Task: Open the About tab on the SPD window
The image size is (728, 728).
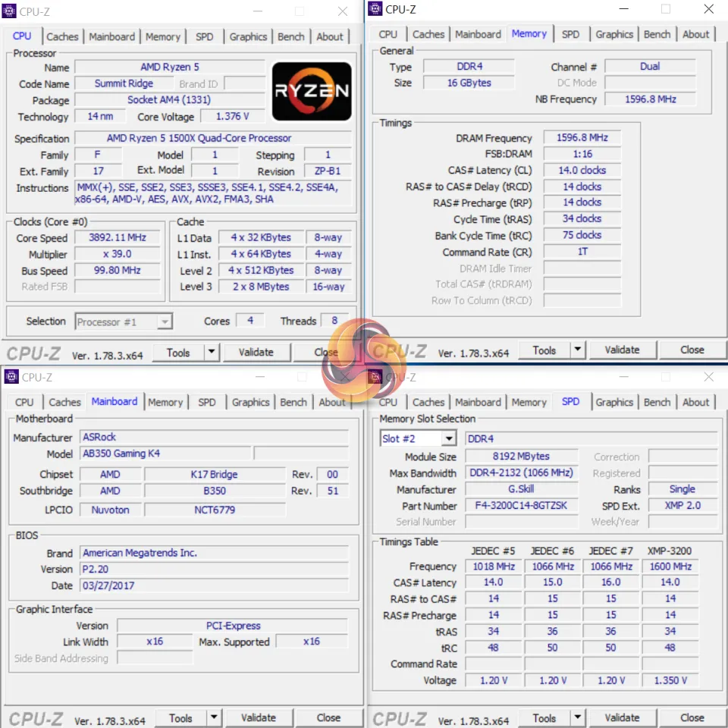Action: pos(695,402)
